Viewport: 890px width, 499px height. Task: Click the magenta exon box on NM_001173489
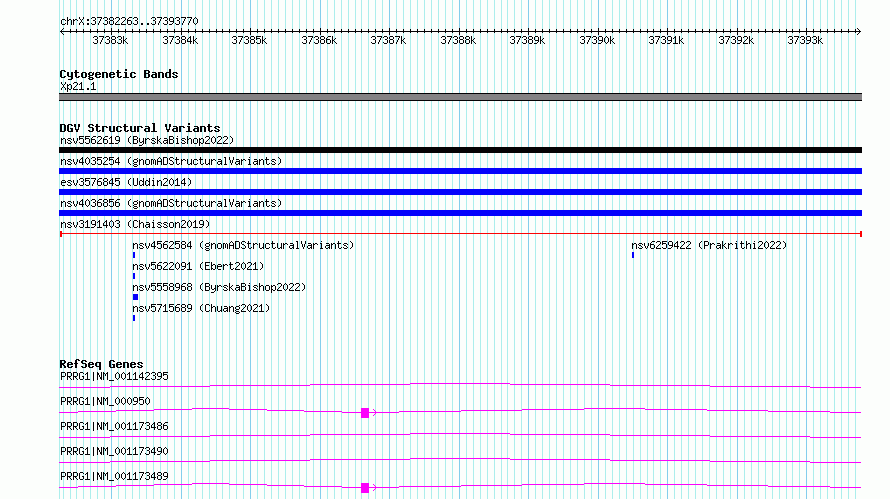pos(365,488)
